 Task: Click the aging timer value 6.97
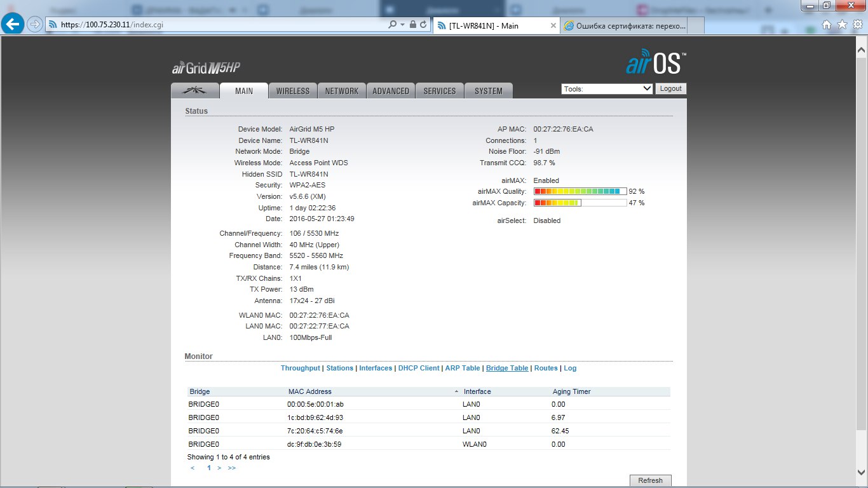[x=558, y=417]
